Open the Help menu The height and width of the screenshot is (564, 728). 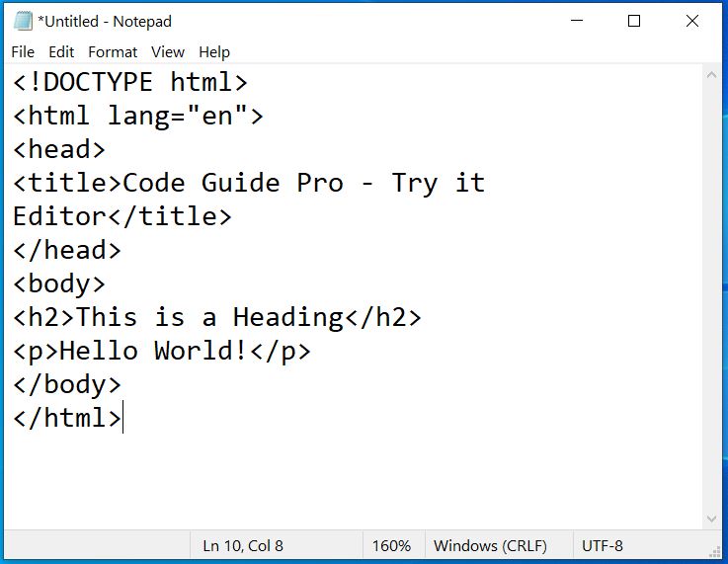pos(214,52)
